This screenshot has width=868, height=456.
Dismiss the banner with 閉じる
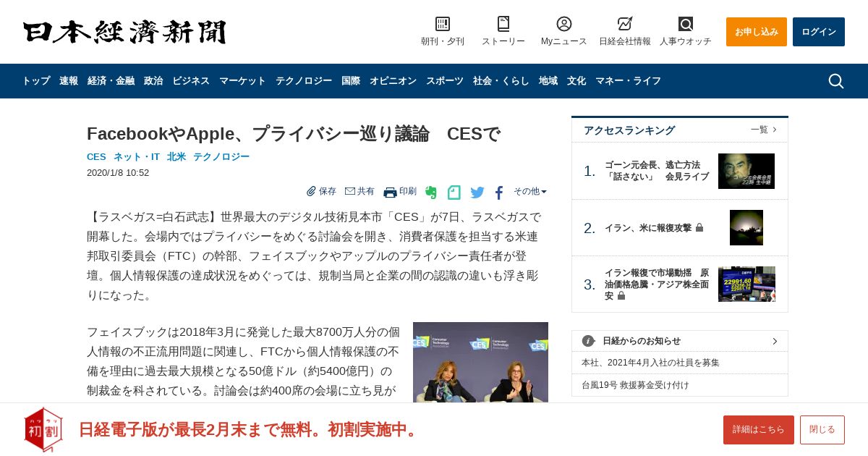822,430
